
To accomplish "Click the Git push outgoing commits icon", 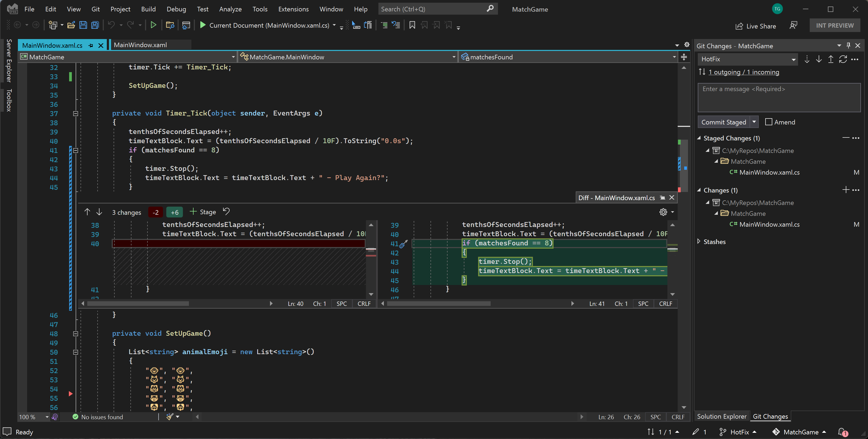I will [x=831, y=59].
